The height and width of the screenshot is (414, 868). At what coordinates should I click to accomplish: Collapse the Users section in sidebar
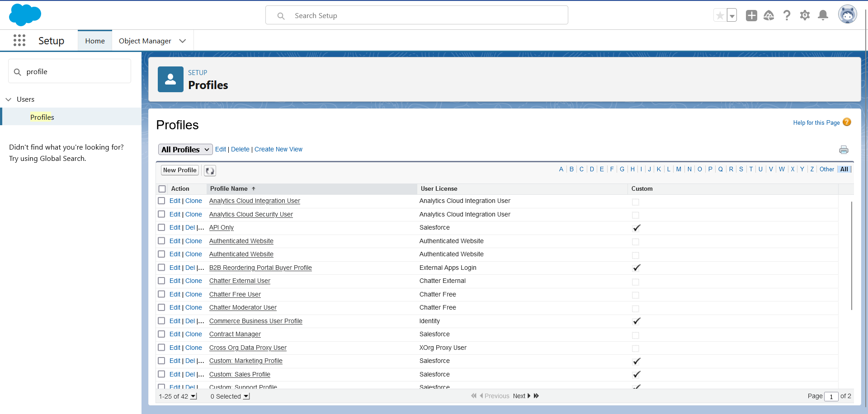[9, 99]
